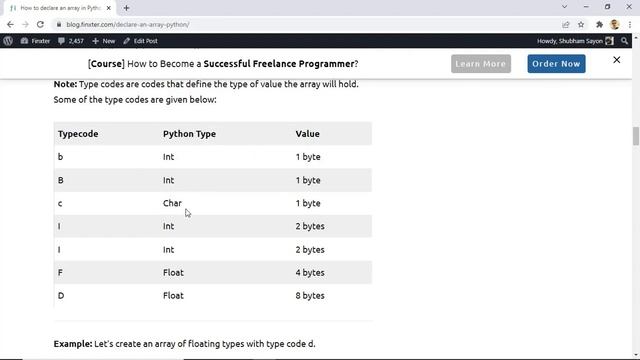
Task: Close the current browser tab
Action: pos(109,8)
